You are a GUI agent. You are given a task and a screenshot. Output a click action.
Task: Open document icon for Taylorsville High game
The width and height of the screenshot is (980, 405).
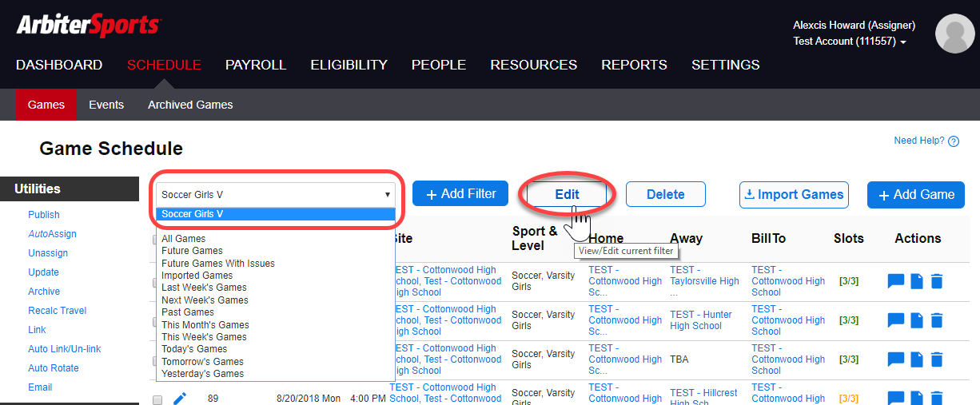pyautogui.click(x=918, y=281)
